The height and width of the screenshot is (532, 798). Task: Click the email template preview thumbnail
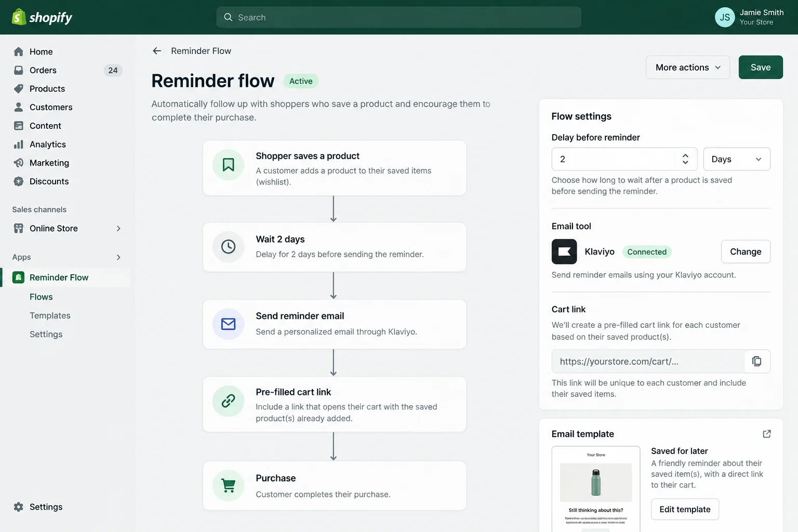[596, 489]
